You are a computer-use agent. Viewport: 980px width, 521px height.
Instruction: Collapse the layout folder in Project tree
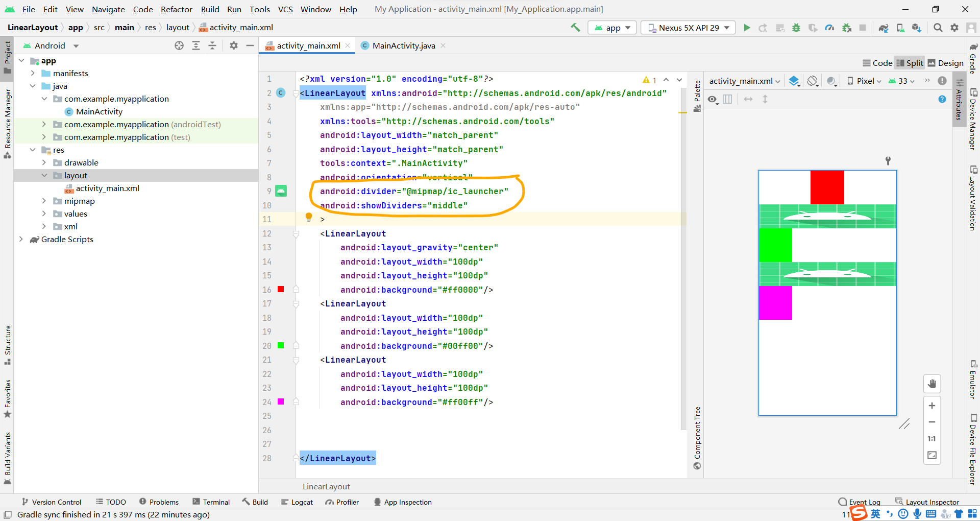click(x=45, y=175)
